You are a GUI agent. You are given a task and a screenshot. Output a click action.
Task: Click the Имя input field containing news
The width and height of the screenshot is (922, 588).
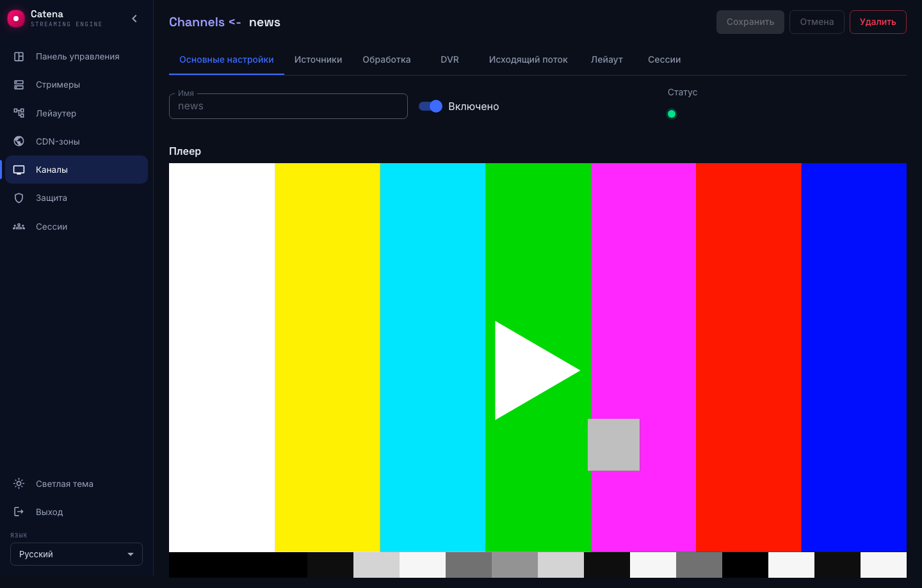[x=288, y=106]
